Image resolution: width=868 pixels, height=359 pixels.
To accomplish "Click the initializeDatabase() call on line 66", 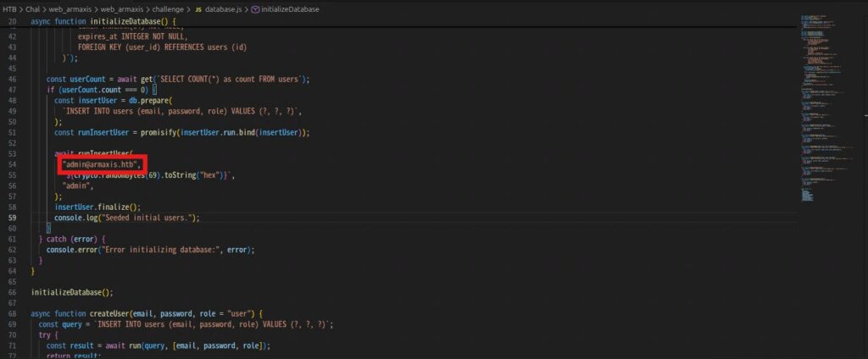I will pos(71,292).
